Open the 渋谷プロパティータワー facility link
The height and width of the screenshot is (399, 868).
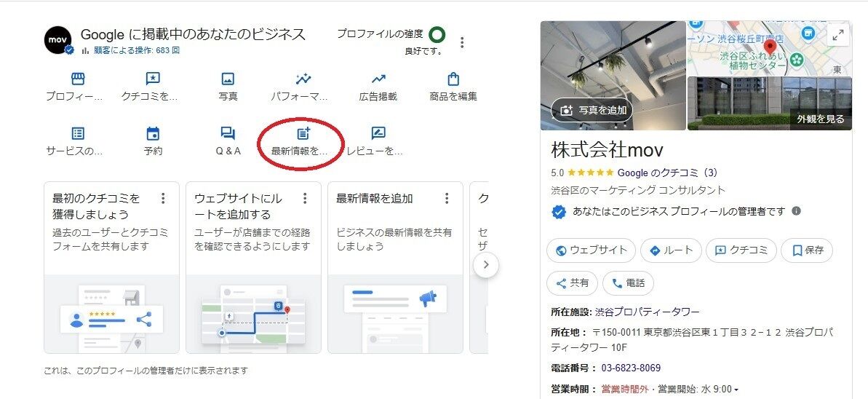point(647,312)
